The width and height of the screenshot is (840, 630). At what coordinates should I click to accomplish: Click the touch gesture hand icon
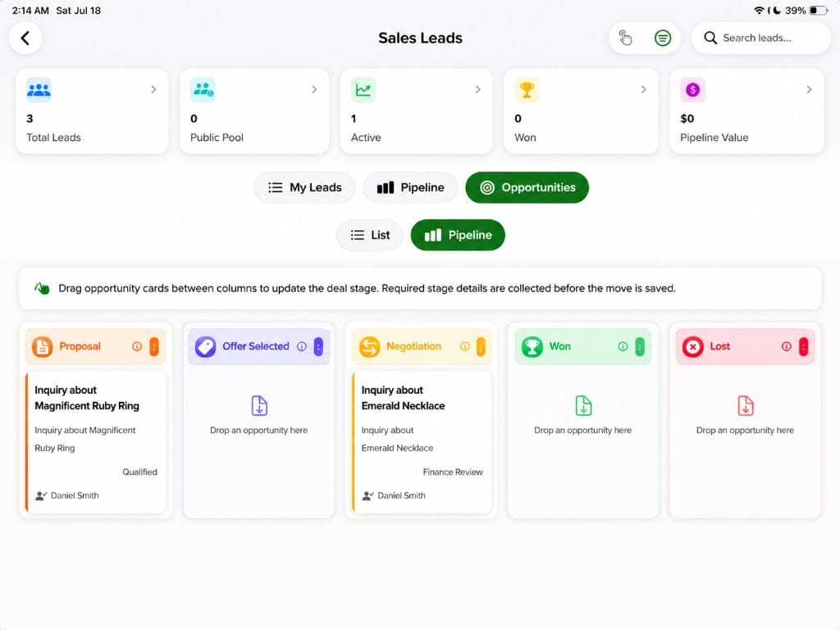pos(625,38)
